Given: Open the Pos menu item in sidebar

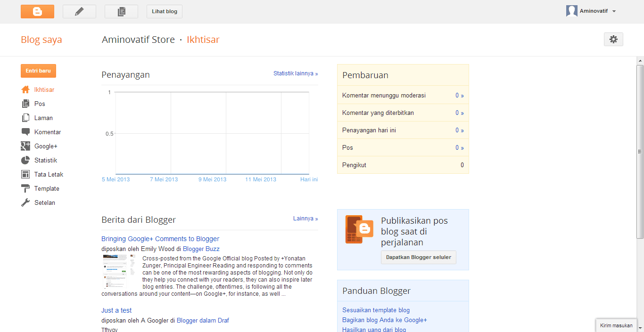Looking at the screenshot, I should coord(40,104).
